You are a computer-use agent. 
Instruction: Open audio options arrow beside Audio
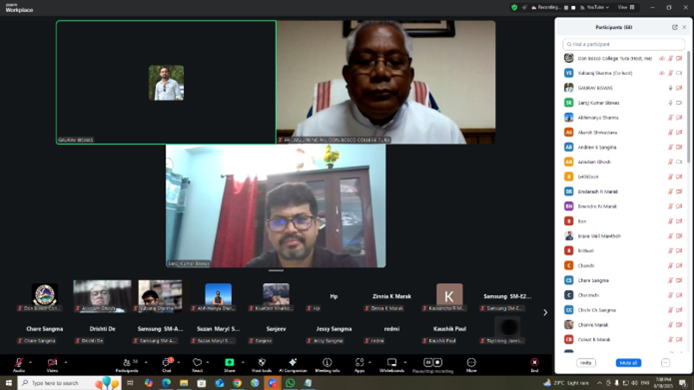point(31,363)
